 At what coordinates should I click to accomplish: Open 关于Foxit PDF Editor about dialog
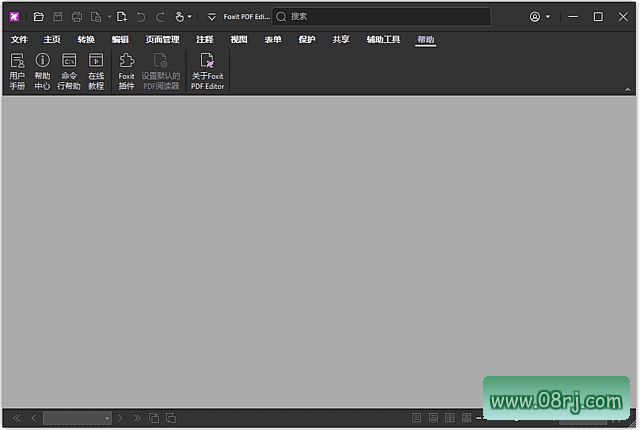207,71
